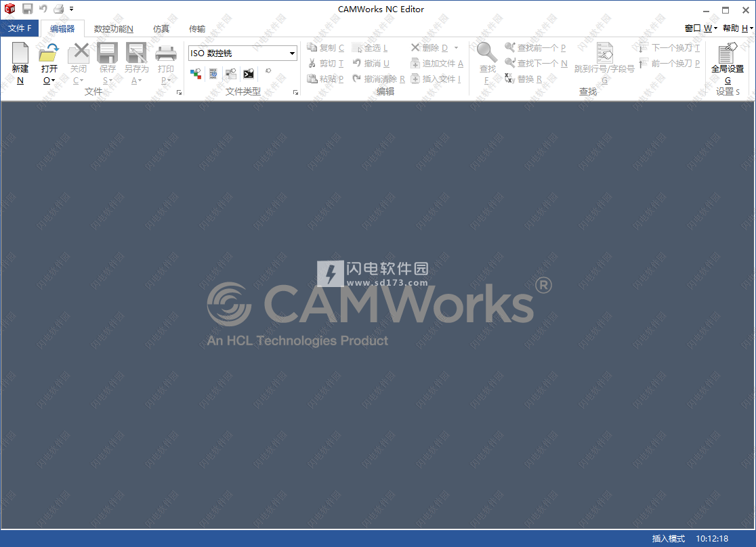The image size is (756, 547).
Task: Open the 文件类型 group dialog launcher
Action: 295,92
